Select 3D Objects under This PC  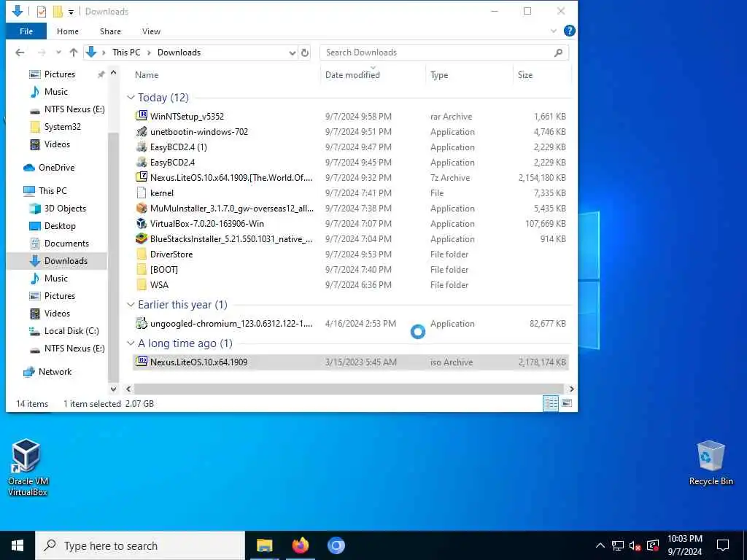tap(65, 208)
